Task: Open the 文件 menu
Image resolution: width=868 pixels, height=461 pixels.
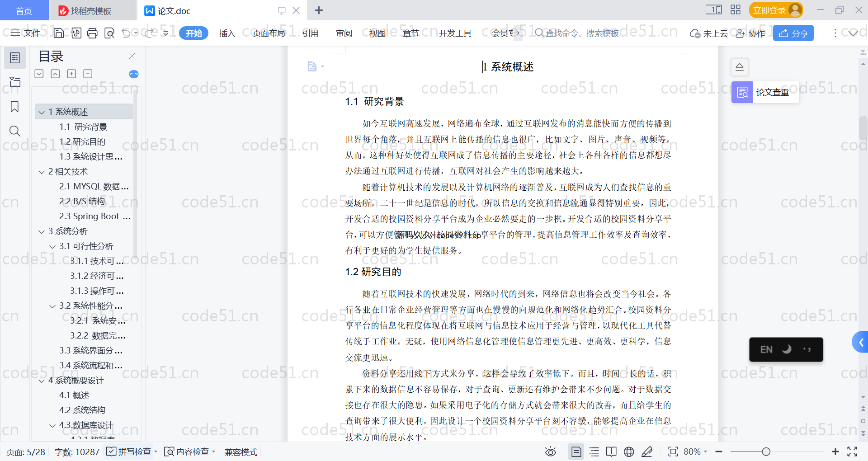Action: 26,33
